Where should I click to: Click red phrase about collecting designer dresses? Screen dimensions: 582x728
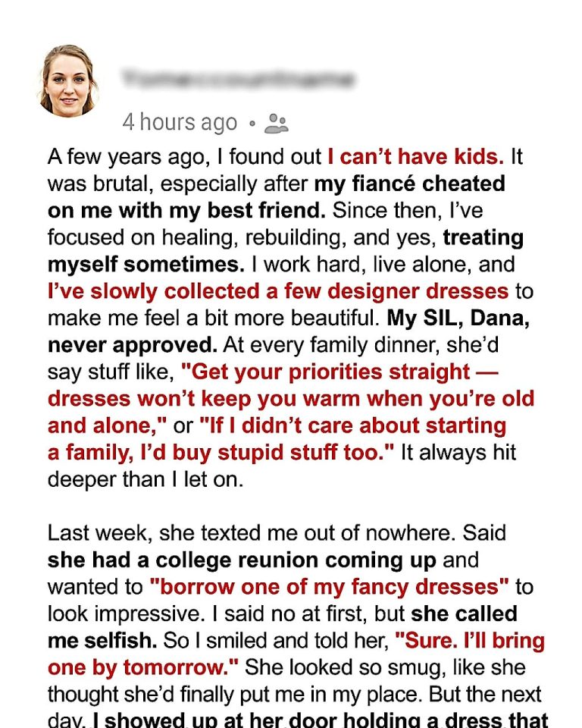[277, 291]
